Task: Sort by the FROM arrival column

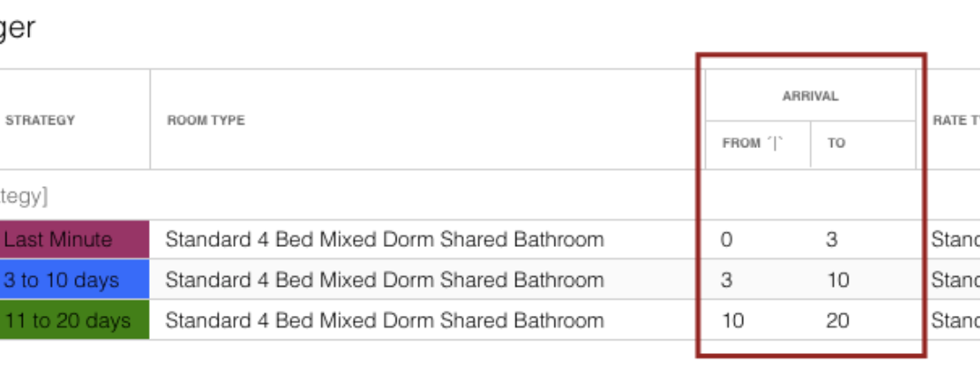Action: 775,143
